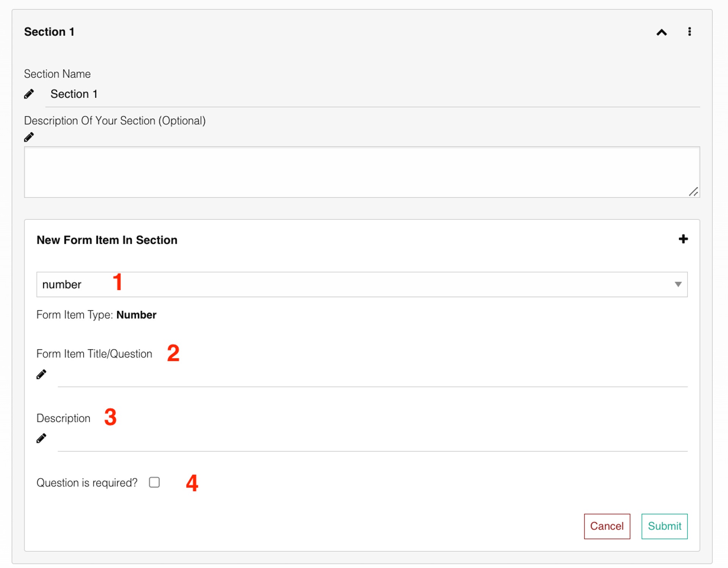The height and width of the screenshot is (568, 728).
Task: Click the dropdown arrow of the type selector
Action: click(x=678, y=285)
